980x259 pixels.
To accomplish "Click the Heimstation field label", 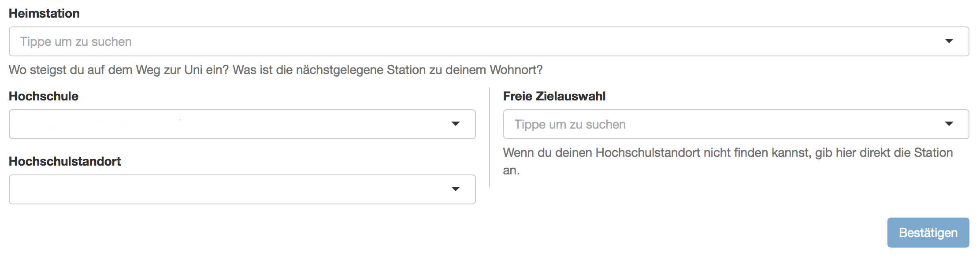I will coord(44,13).
